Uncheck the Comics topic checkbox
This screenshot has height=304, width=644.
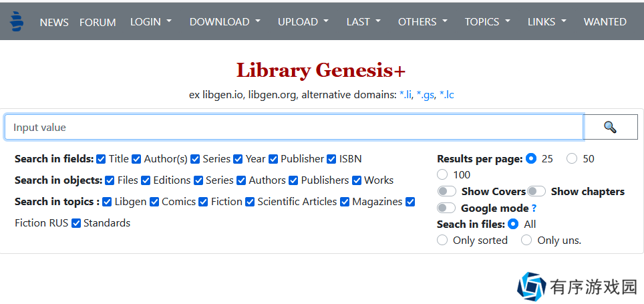point(154,202)
